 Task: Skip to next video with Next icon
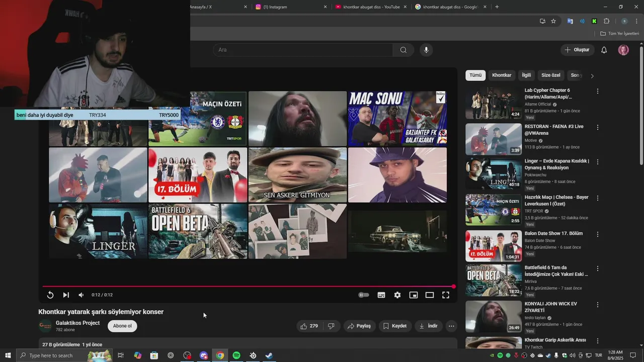[x=66, y=295]
